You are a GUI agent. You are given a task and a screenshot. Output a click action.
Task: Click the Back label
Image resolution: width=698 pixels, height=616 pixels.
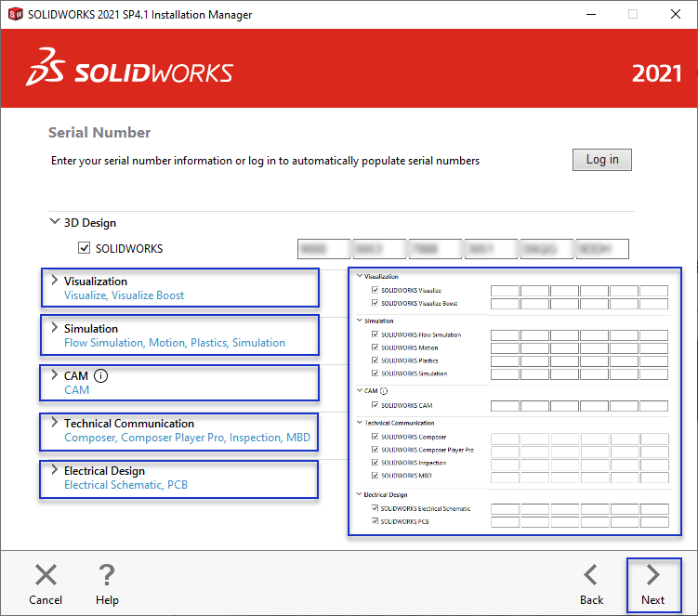click(x=591, y=600)
